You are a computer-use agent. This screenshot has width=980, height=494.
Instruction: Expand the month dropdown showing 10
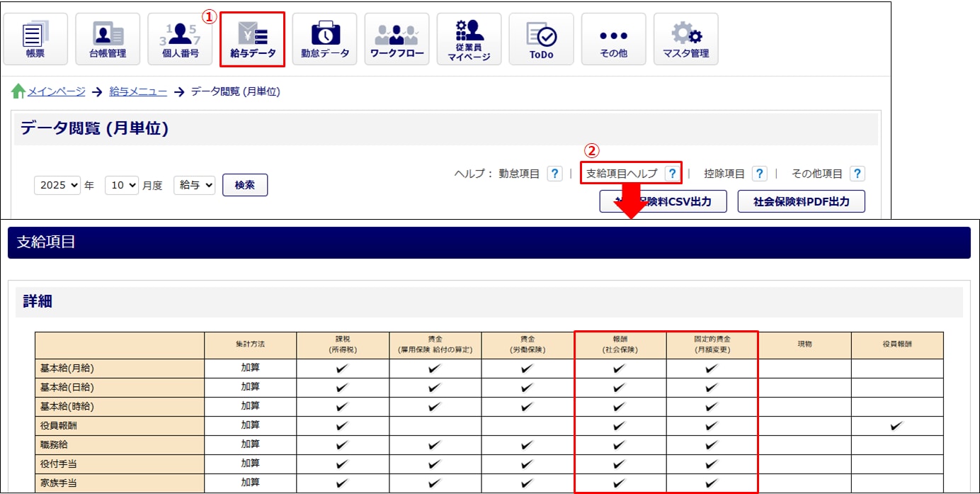click(x=121, y=186)
